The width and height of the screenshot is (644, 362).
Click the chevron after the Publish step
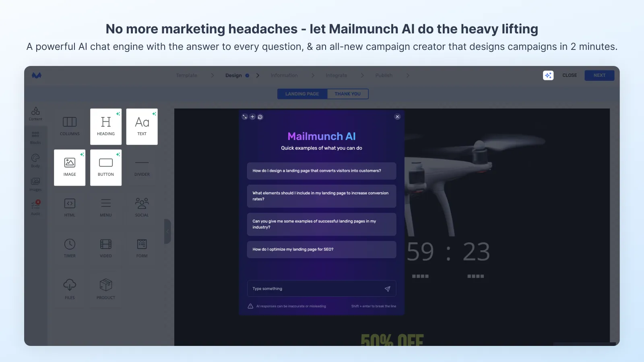click(x=408, y=75)
